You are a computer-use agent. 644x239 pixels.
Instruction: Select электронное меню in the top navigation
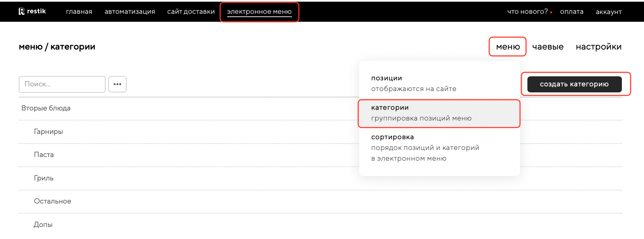coord(259,12)
